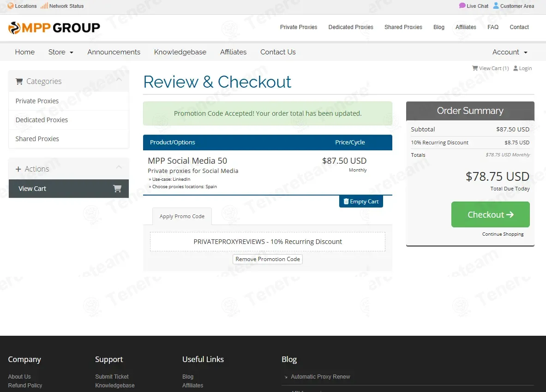The height and width of the screenshot is (392, 546).
Task: Click Refund Policy footer link
Action: pos(25,386)
